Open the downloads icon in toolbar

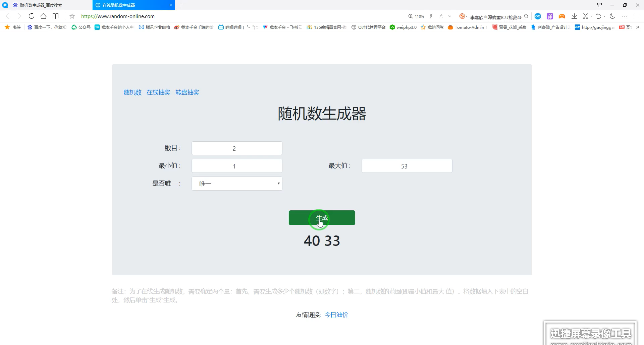point(574,16)
